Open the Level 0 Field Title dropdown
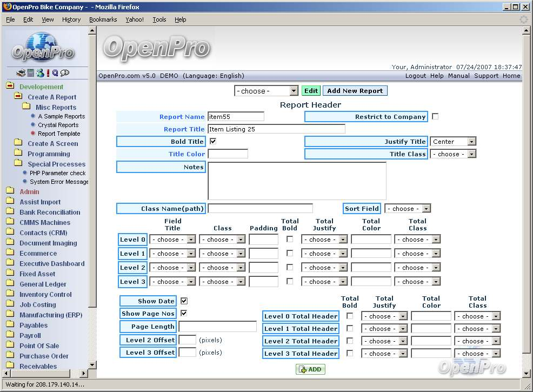The image size is (533, 392). click(172, 240)
